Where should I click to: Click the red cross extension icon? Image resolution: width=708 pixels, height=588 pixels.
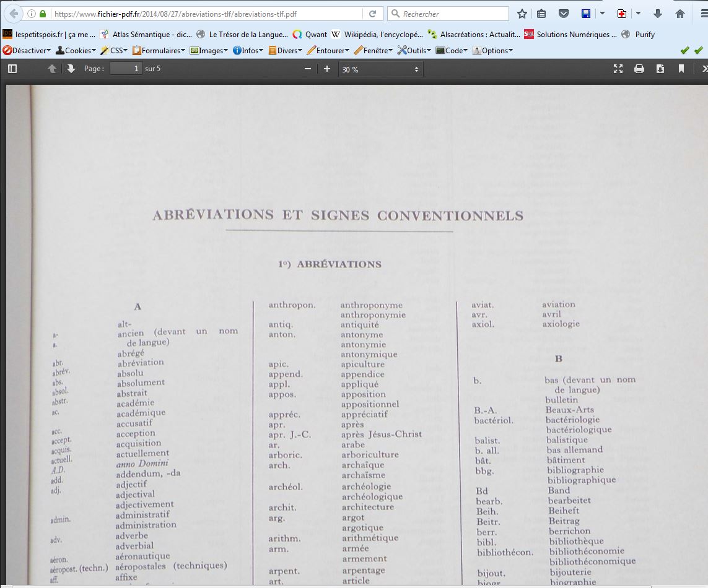click(622, 14)
